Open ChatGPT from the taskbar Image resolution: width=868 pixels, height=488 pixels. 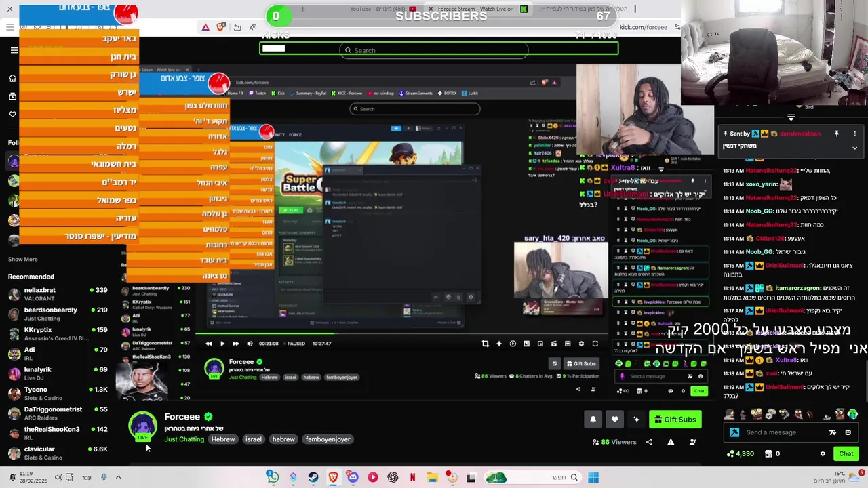click(x=393, y=477)
